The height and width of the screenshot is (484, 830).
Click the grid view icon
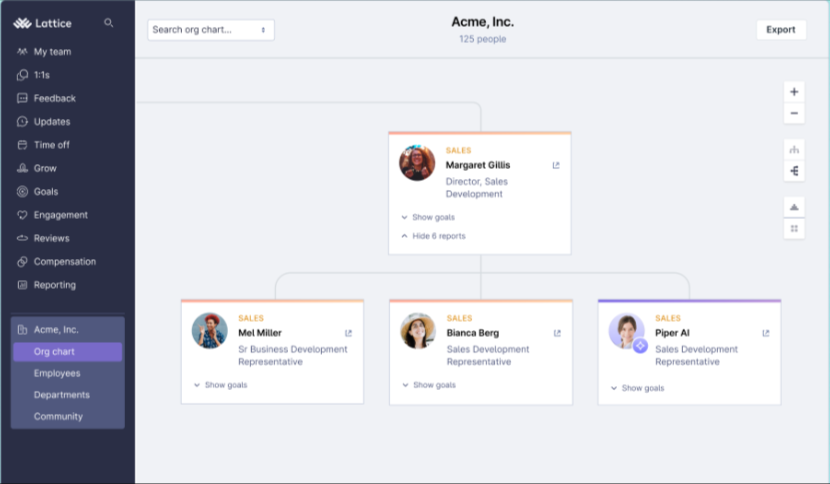794,229
